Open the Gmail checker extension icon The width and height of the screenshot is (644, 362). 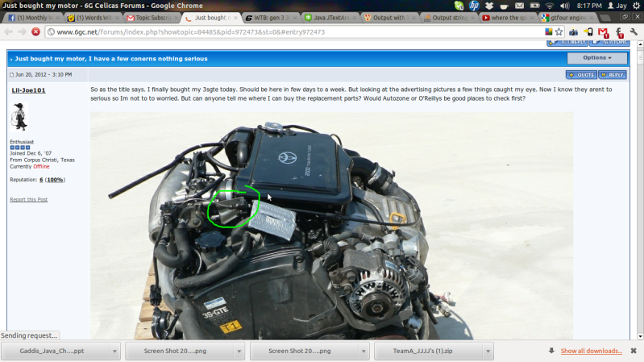(604, 31)
